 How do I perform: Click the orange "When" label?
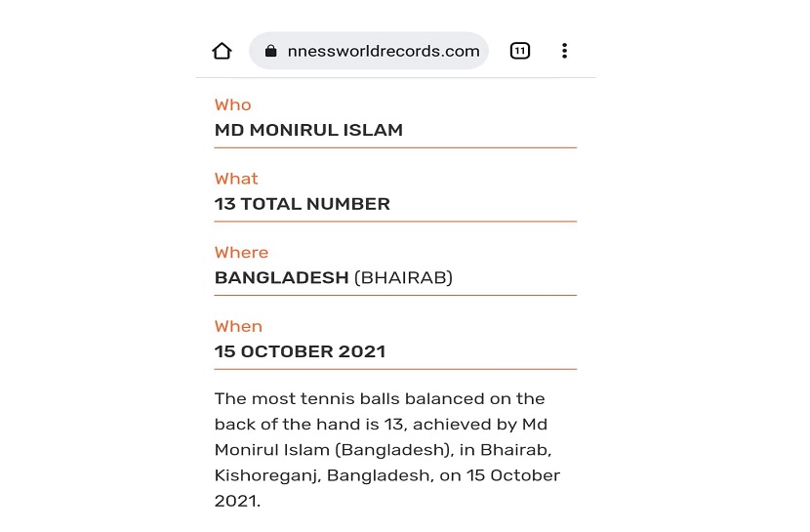tap(238, 326)
